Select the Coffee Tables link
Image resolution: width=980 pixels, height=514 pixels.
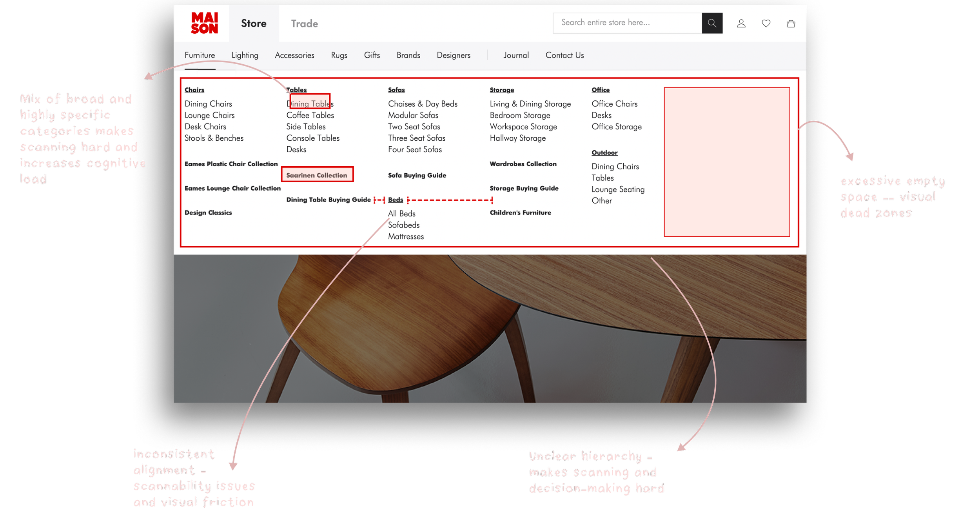tap(310, 115)
